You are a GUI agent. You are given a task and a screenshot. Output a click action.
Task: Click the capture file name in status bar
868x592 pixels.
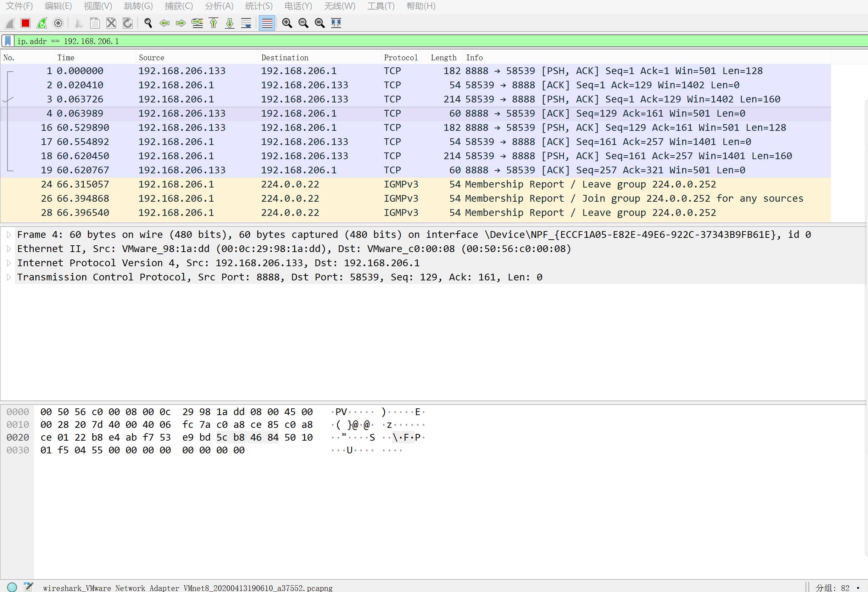(x=188, y=588)
